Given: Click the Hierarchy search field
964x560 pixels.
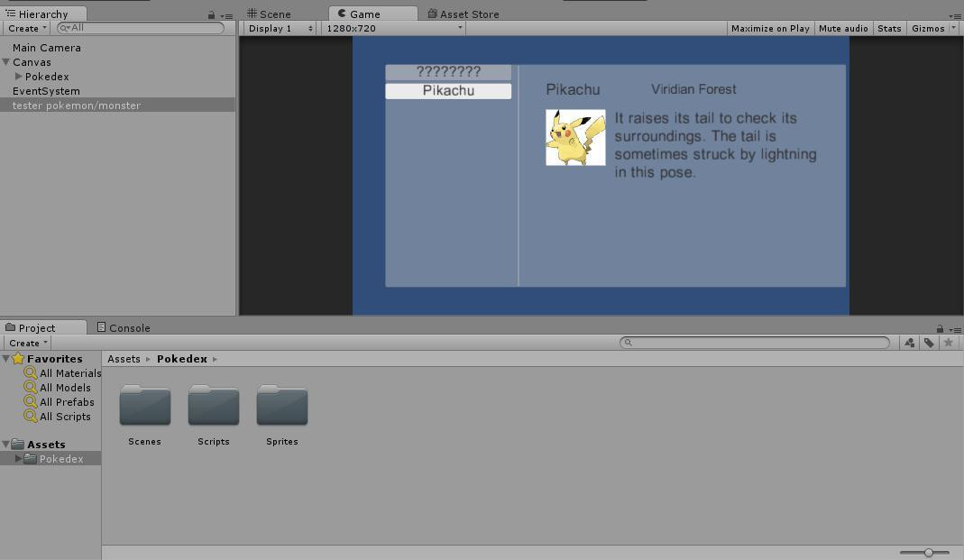Looking at the screenshot, I should [140, 28].
